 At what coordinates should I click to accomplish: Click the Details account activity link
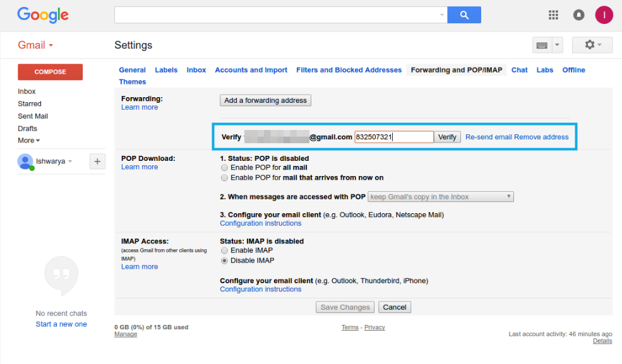click(602, 341)
